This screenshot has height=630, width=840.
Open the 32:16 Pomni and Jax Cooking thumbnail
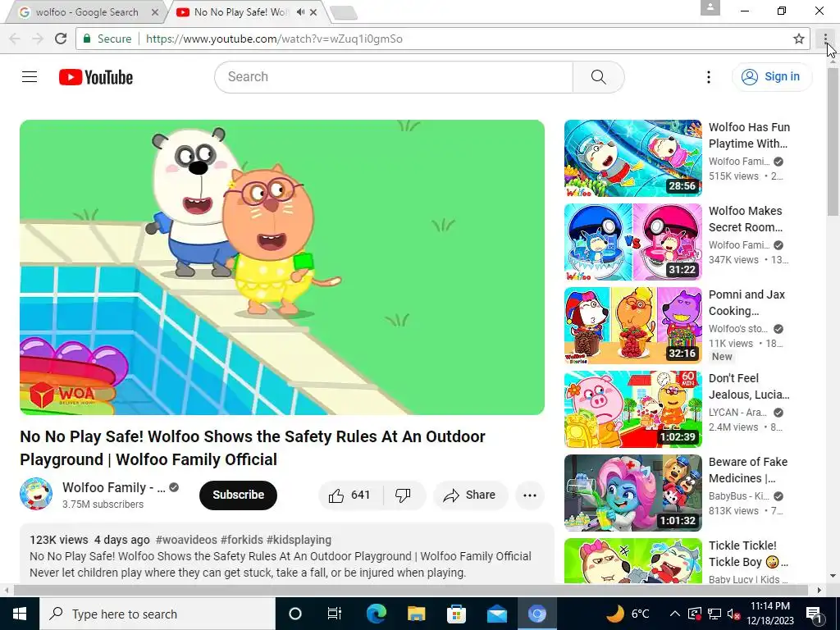point(632,325)
